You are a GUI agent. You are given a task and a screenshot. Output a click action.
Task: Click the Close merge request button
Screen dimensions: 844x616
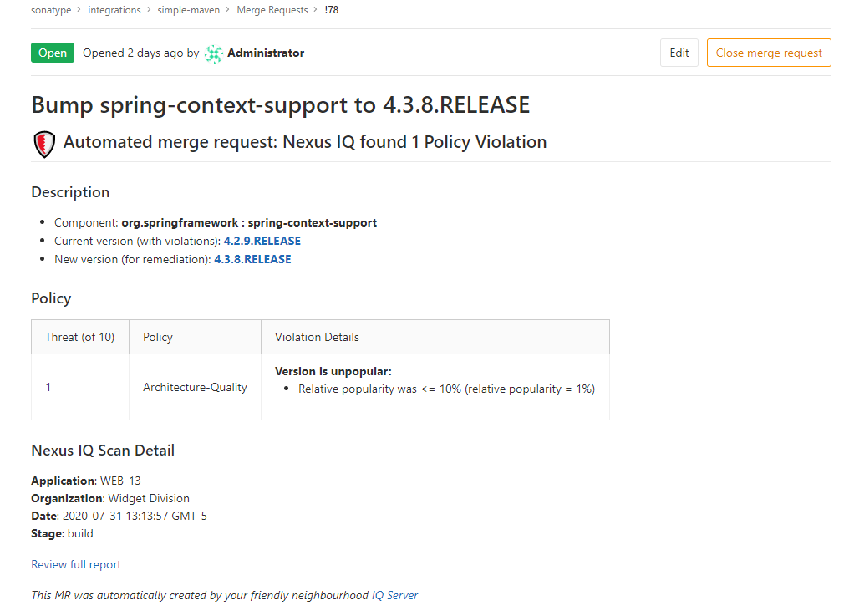(x=769, y=53)
